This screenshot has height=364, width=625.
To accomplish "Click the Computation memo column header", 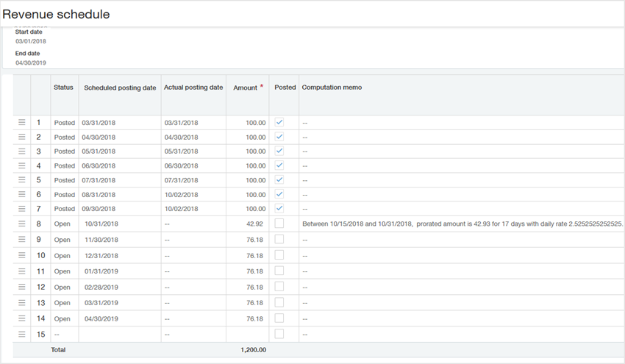I will (332, 88).
